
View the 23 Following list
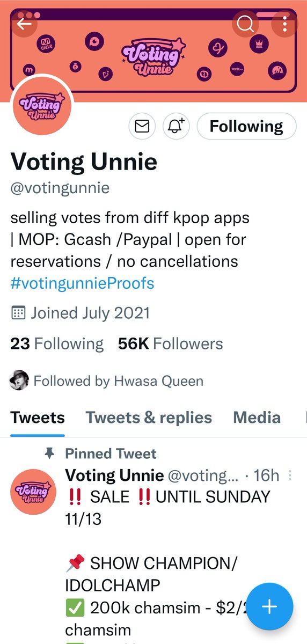(x=57, y=343)
